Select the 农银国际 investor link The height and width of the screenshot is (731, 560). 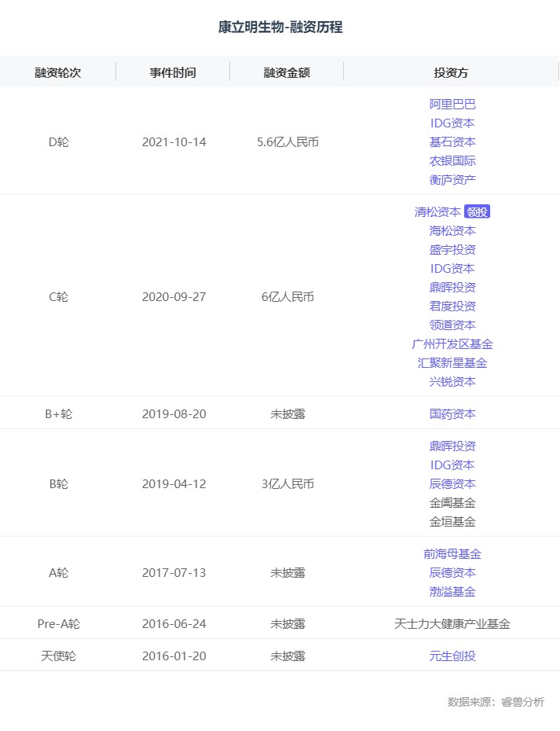452,161
